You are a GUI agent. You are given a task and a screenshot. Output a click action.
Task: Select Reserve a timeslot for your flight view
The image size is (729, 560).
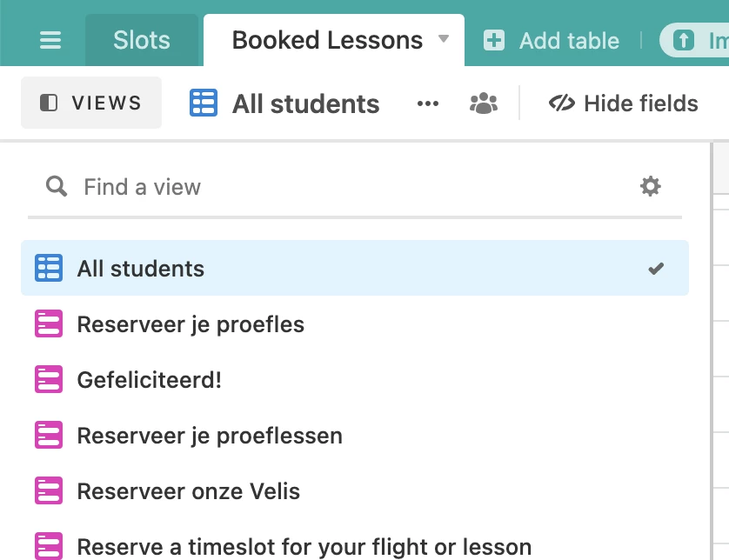tap(355, 545)
